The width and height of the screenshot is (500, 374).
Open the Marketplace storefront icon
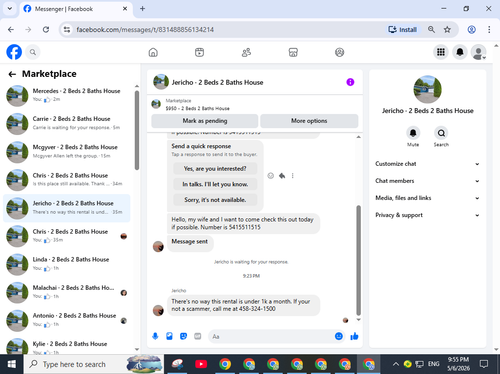coord(293,52)
